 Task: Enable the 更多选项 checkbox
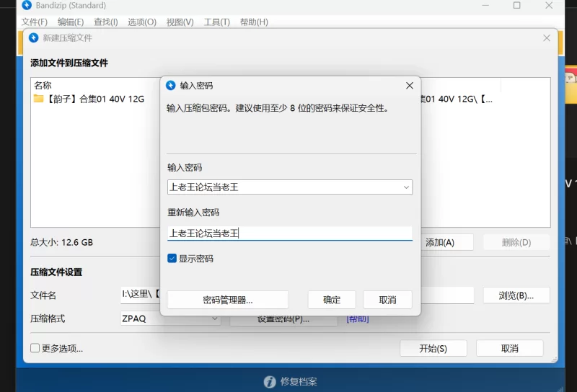[x=35, y=348]
